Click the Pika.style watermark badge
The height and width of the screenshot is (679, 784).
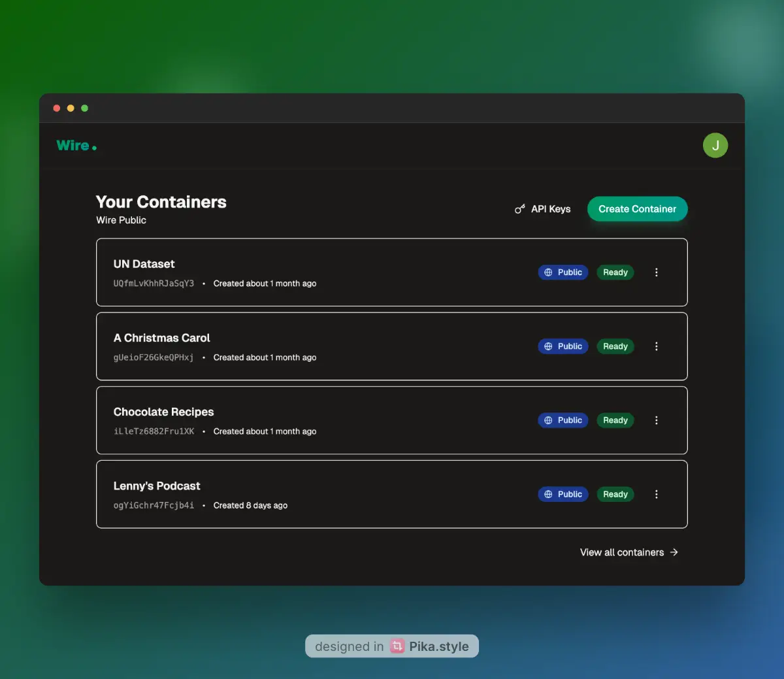tap(392, 646)
